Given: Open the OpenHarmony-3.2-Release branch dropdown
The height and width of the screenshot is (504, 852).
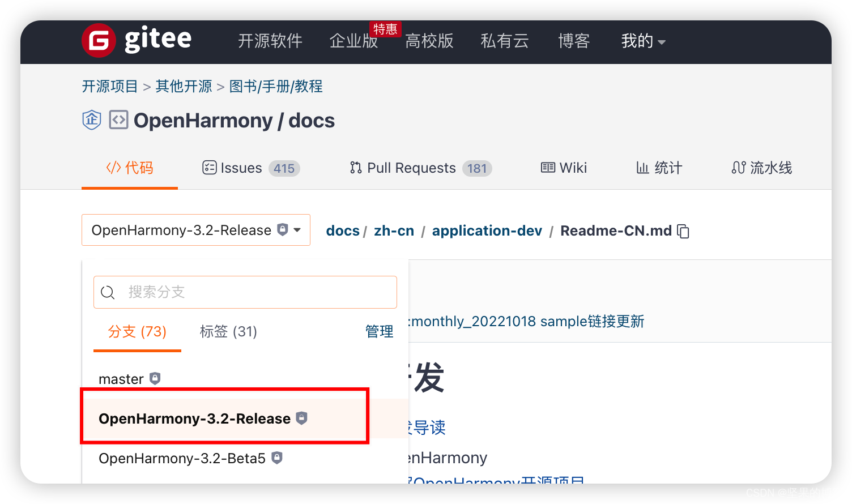Looking at the screenshot, I should [196, 230].
